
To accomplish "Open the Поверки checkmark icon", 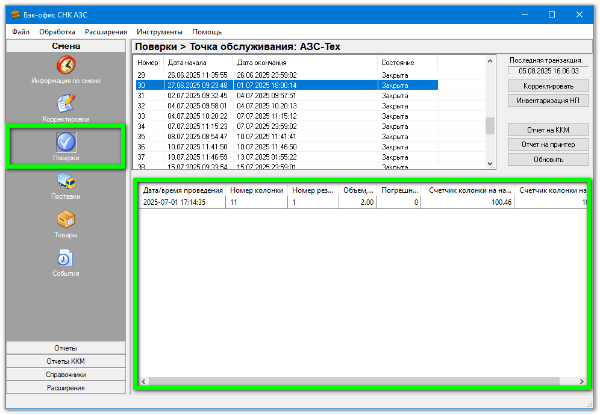I will (66, 143).
